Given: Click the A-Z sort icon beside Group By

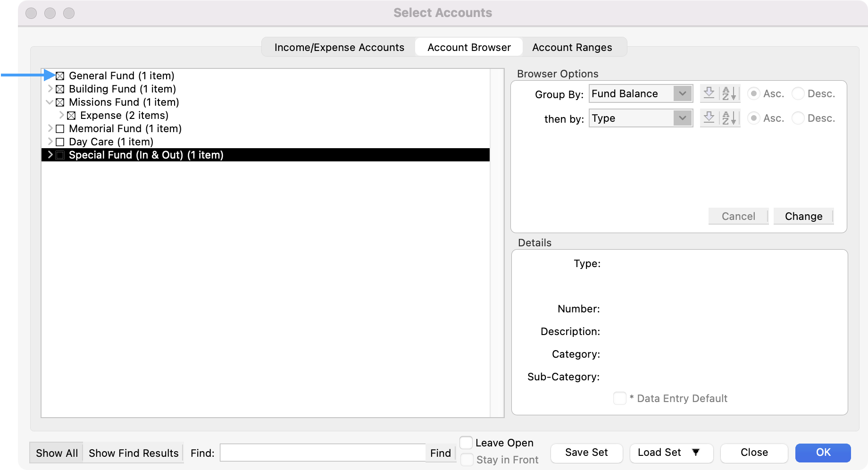Looking at the screenshot, I should tap(729, 93).
